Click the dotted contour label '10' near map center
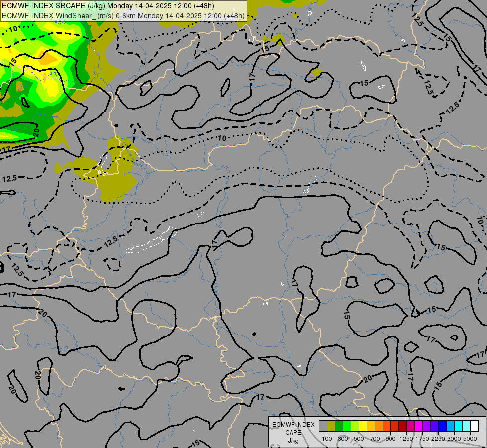This screenshot has height=448, width=487. 222,138
